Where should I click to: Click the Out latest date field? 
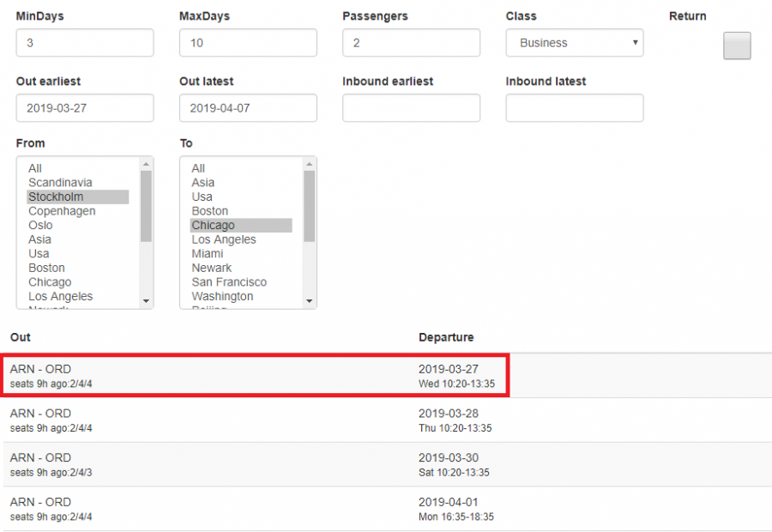(x=248, y=108)
